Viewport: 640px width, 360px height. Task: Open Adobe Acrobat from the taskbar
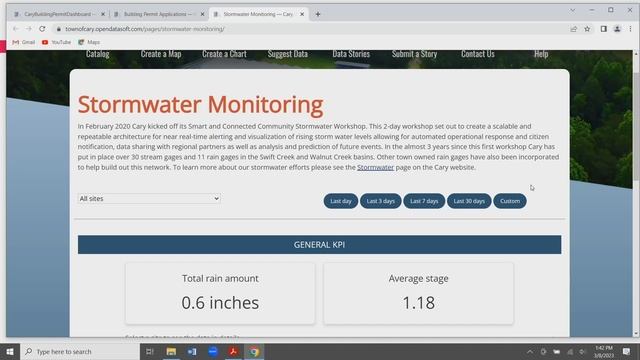[233, 351]
